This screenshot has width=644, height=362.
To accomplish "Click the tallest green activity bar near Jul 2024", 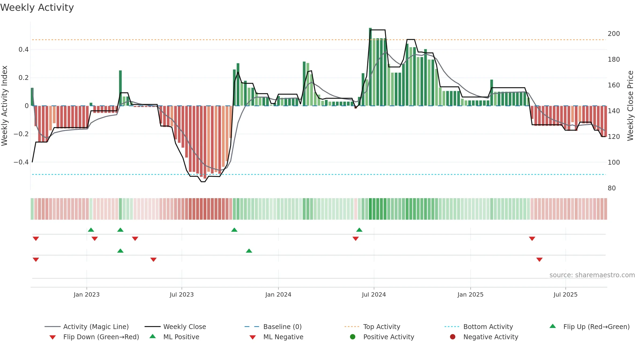I will click(x=370, y=67).
